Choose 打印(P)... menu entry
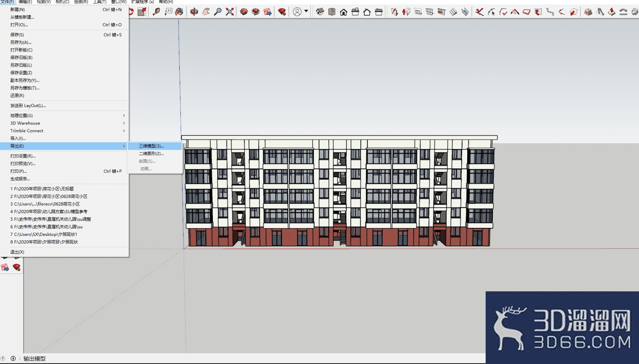This screenshot has height=364, width=639. click(x=64, y=171)
